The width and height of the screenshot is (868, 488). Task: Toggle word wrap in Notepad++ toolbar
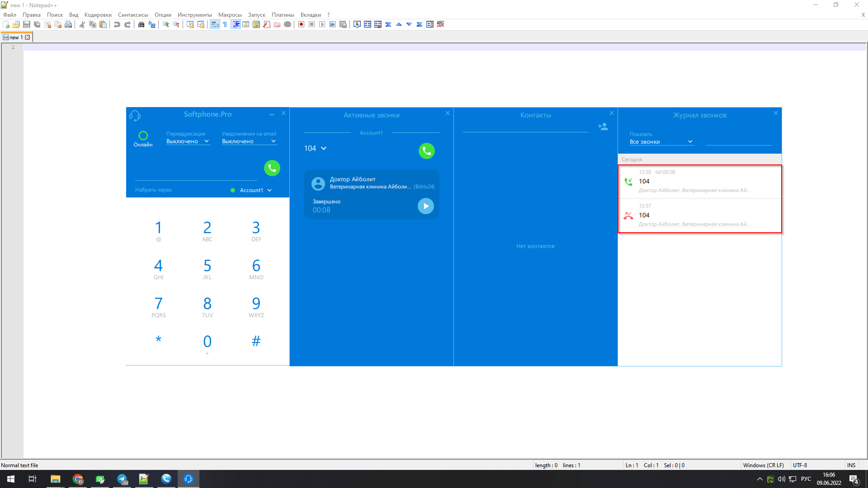[215, 24]
